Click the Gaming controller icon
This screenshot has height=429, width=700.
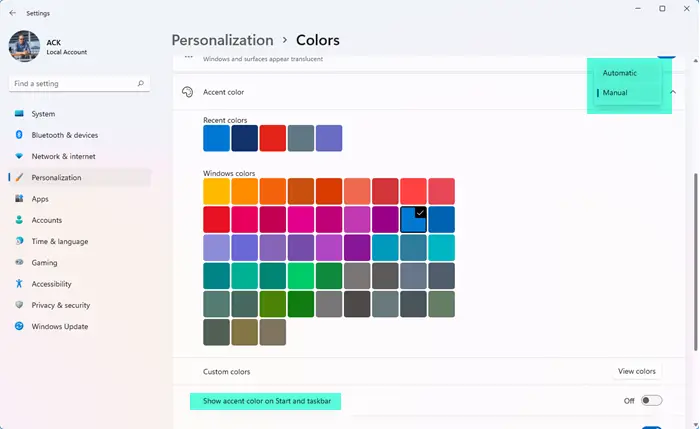click(19, 262)
